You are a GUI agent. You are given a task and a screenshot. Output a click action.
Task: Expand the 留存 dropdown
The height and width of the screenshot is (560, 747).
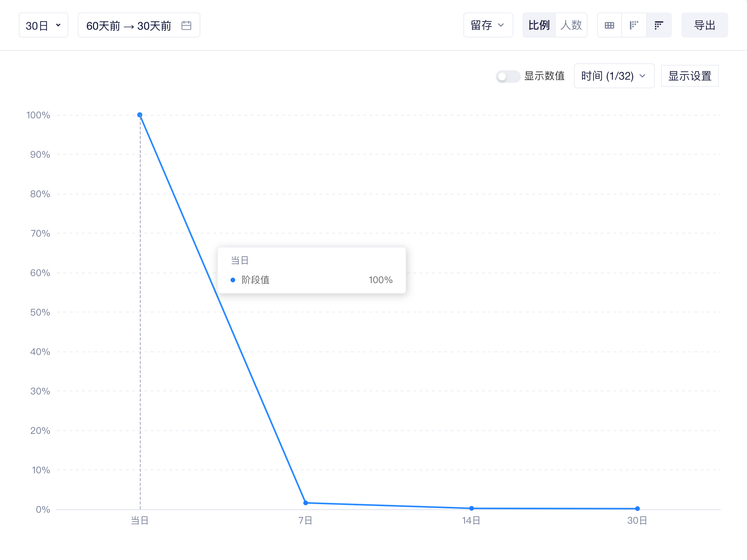[488, 25]
